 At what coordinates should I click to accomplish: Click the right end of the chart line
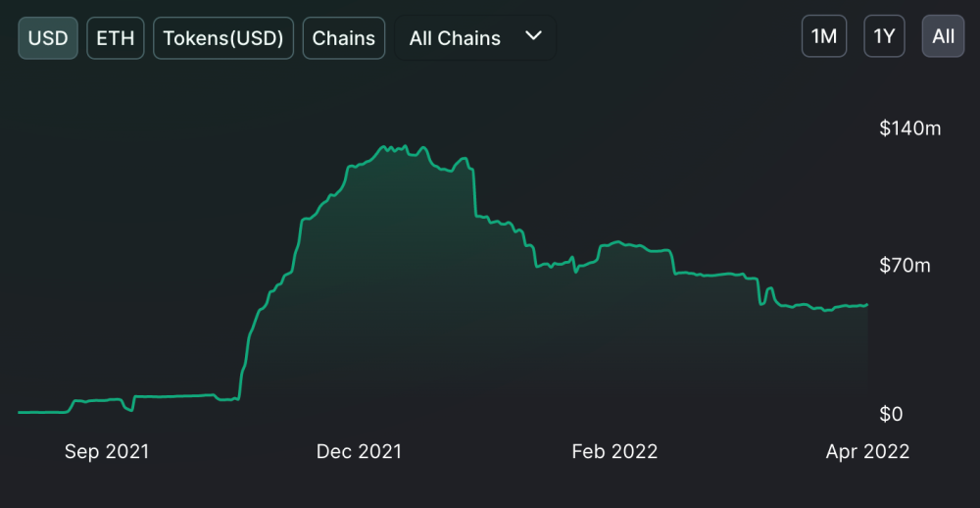point(866,305)
